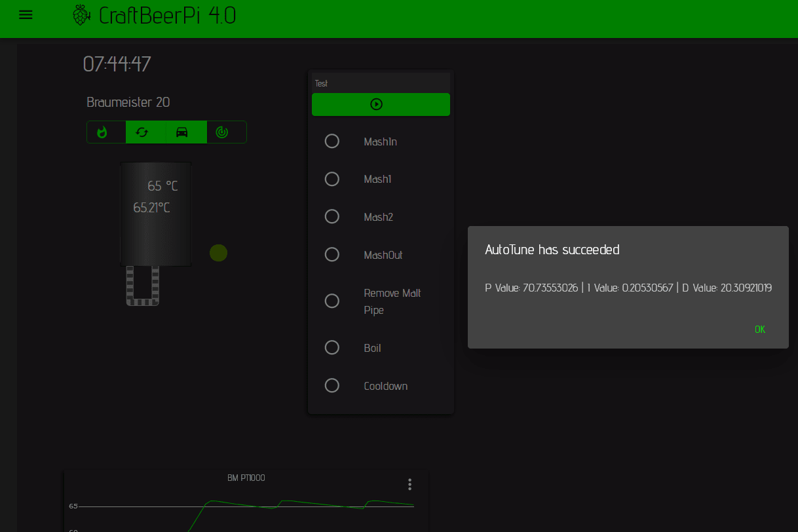Select the MashIn step circle
This screenshot has width=798, height=532.
(332, 142)
